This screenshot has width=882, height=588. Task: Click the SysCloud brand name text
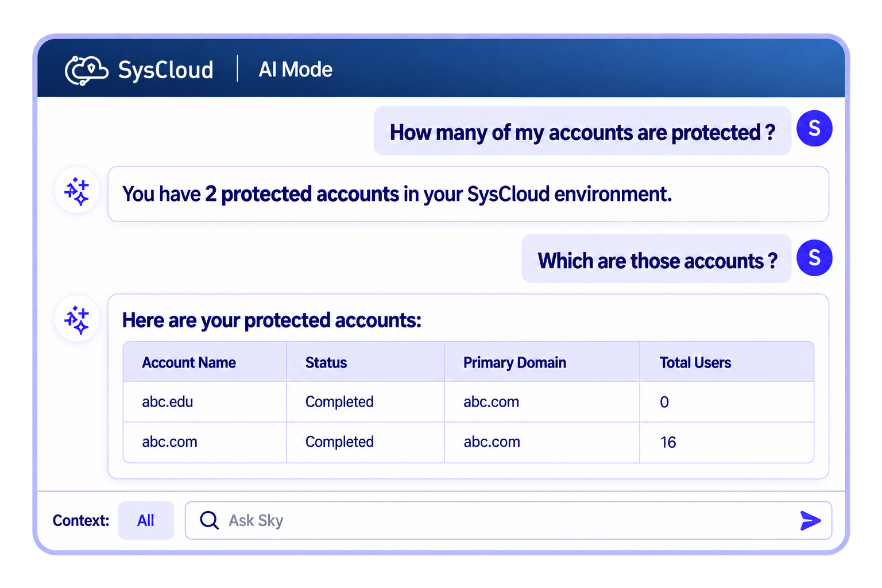coord(166,70)
